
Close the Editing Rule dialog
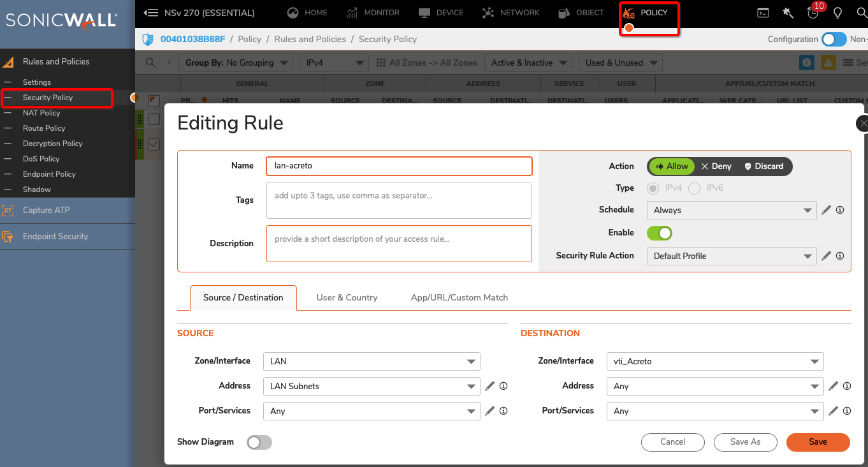pos(862,123)
